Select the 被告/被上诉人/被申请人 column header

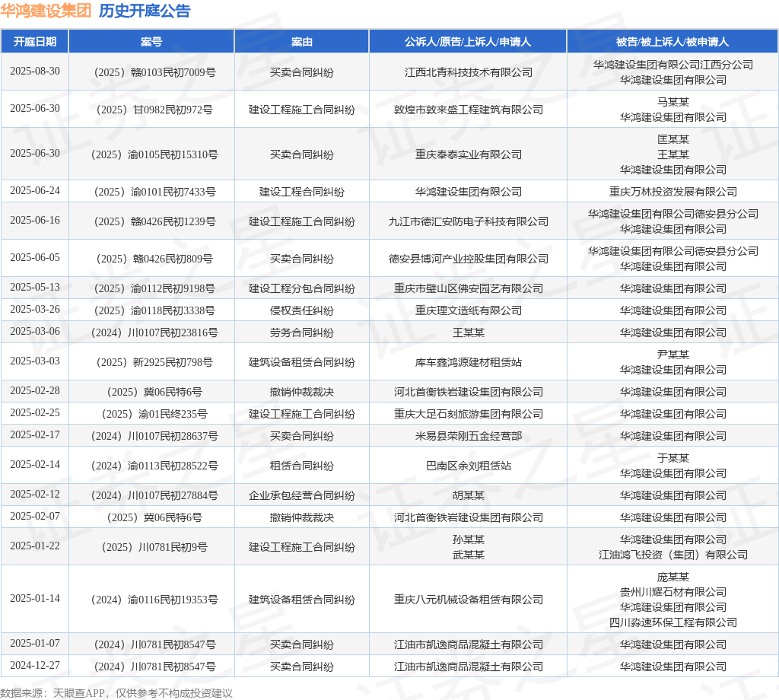(x=672, y=42)
